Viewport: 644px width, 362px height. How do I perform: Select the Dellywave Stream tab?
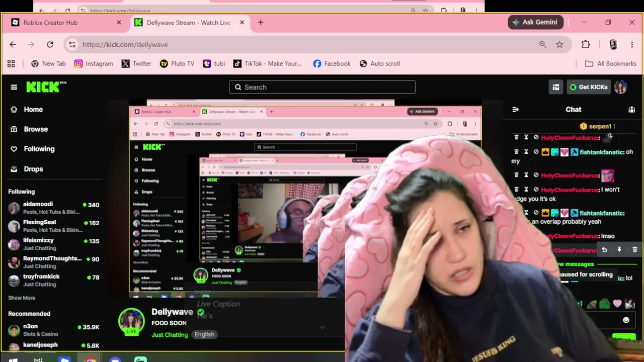click(x=189, y=22)
